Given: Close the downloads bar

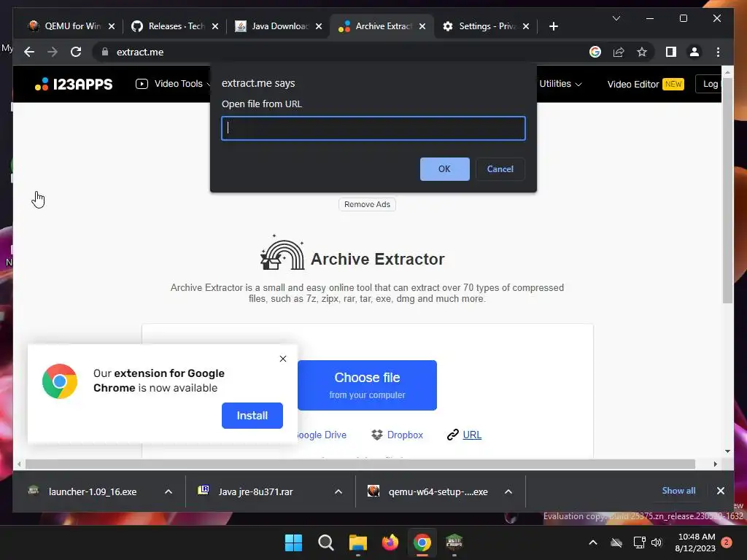Looking at the screenshot, I should point(720,491).
